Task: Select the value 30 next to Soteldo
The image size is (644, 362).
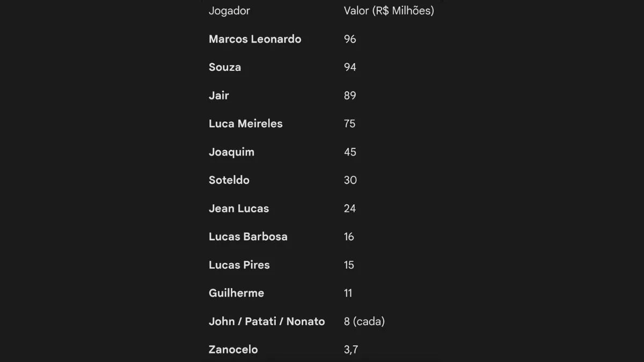Action: (x=350, y=180)
